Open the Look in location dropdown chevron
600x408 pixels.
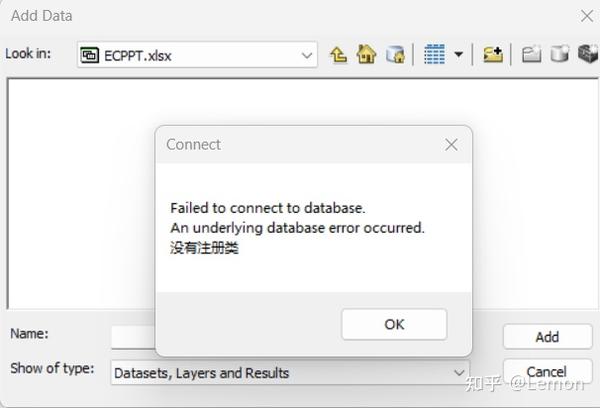pos(307,55)
